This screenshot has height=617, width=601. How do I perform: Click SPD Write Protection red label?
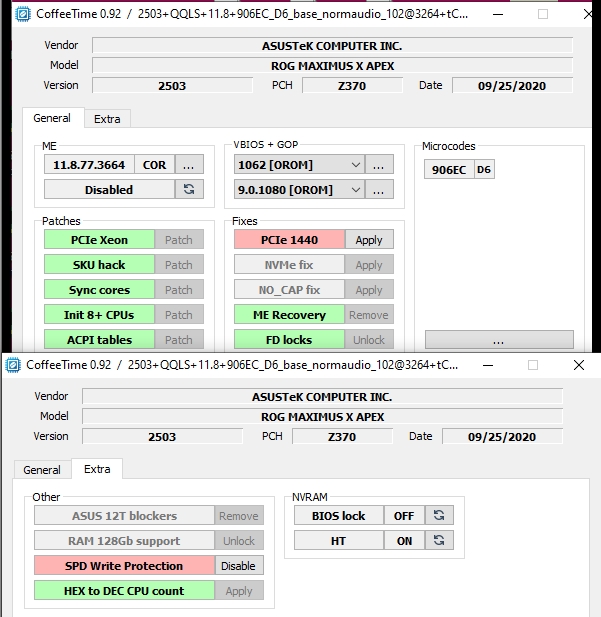[124, 565]
